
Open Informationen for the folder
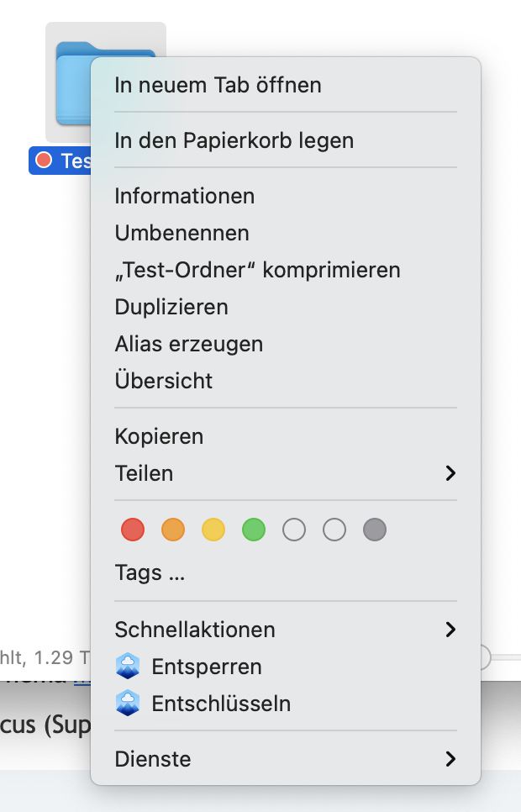point(184,196)
